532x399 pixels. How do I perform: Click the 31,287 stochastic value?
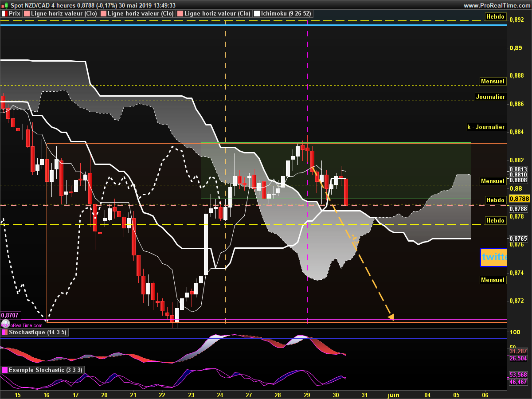pos(518,351)
